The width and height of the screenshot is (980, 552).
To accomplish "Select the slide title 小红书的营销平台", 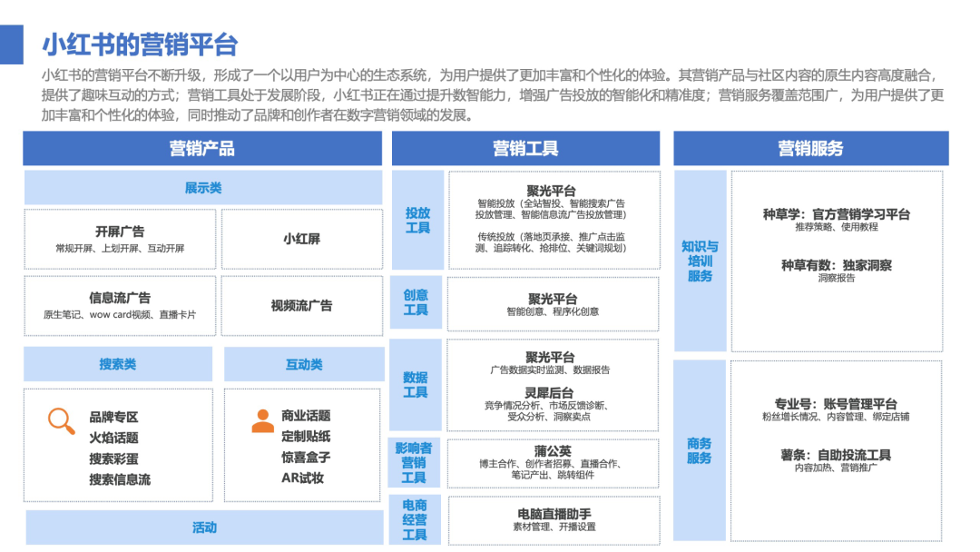I will click(x=140, y=45).
